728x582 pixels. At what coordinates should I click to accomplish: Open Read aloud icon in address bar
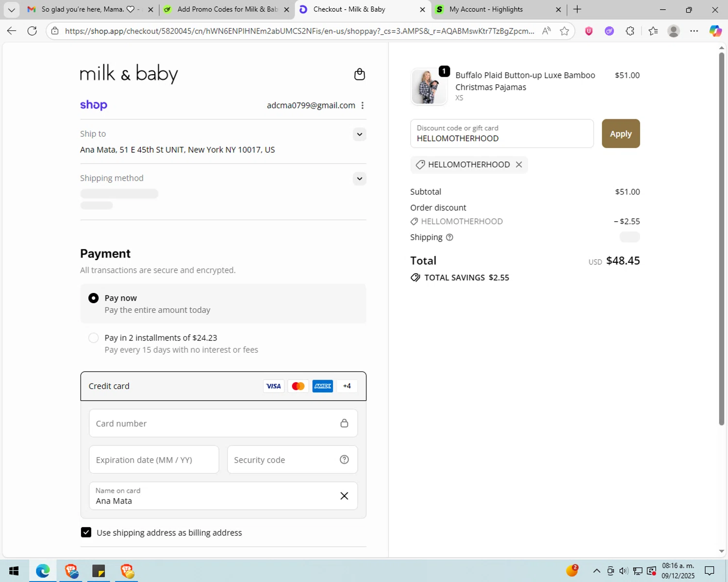tap(546, 31)
